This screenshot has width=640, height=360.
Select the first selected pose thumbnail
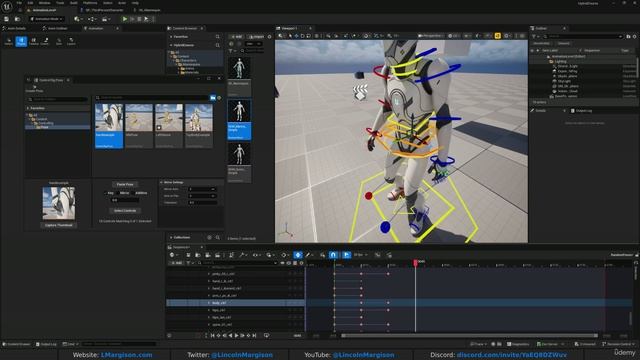(x=109, y=126)
